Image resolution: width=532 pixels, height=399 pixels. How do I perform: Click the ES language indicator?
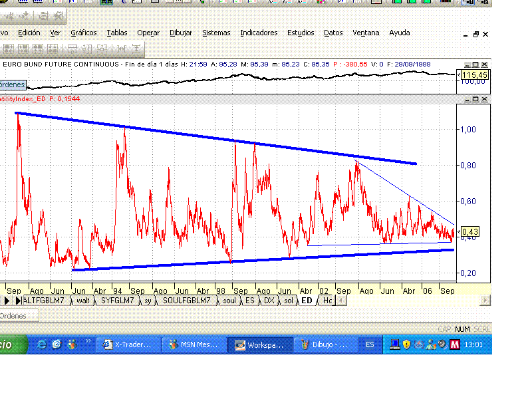370,344
